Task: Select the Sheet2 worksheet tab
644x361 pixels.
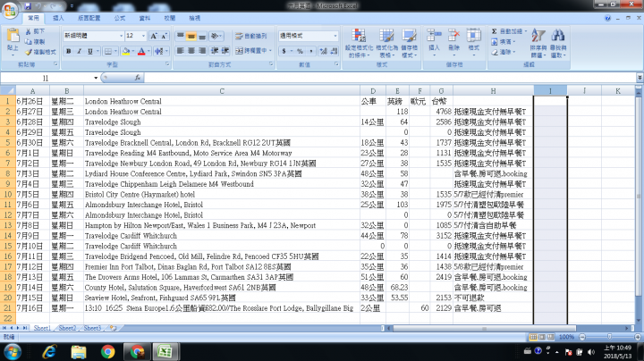Action: pos(67,328)
